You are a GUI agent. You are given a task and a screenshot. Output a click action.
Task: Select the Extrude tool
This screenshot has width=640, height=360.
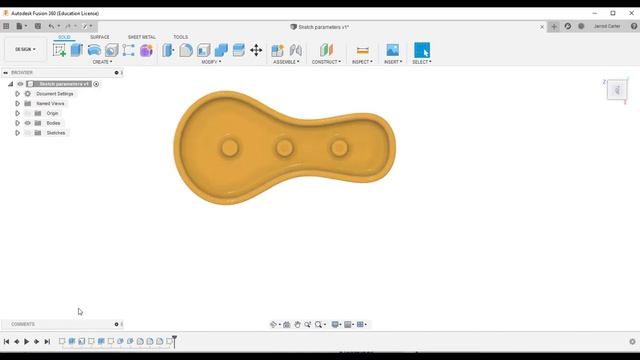point(77,50)
